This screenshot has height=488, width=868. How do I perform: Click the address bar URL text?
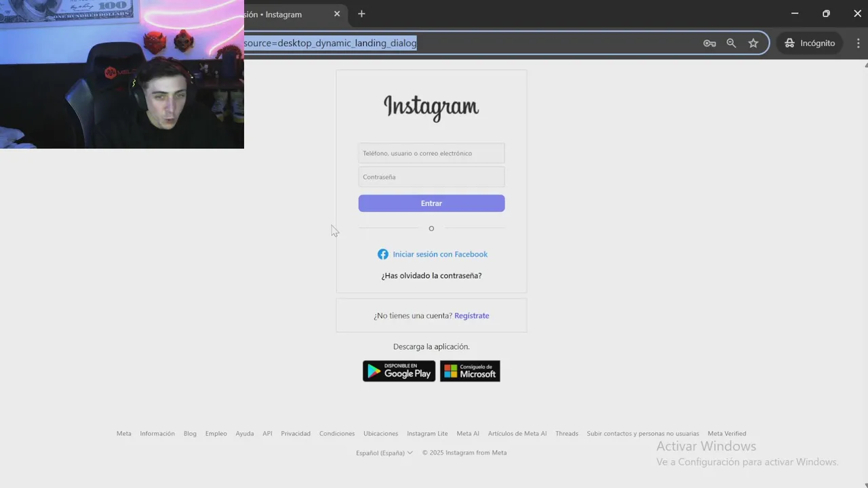(330, 43)
